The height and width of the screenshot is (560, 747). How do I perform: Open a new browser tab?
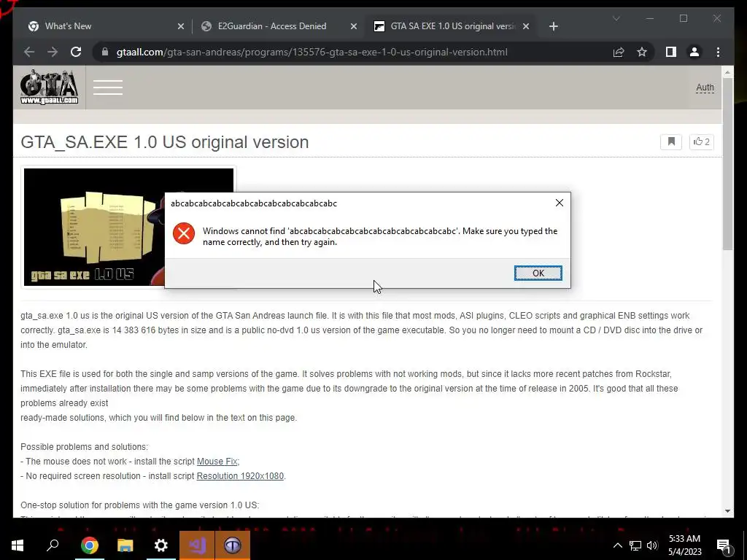(x=553, y=27)
